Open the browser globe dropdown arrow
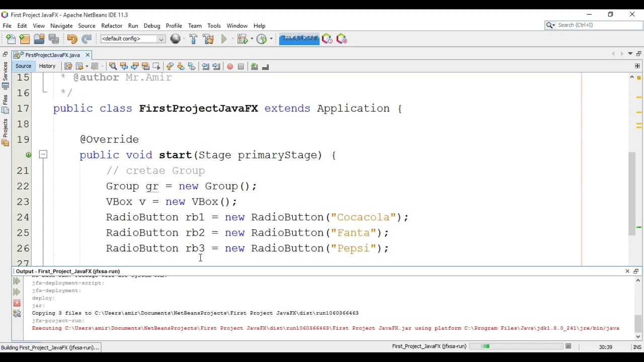Screen dimensions: 644x362 click(x=184, y=39)
